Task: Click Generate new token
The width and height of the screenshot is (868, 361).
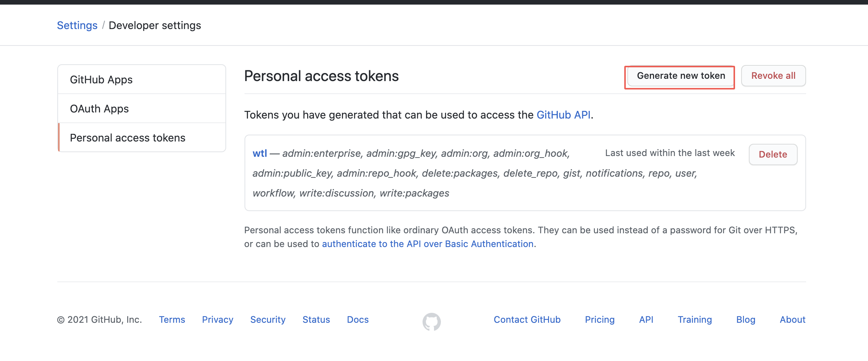Action: (x=680, y=76)
